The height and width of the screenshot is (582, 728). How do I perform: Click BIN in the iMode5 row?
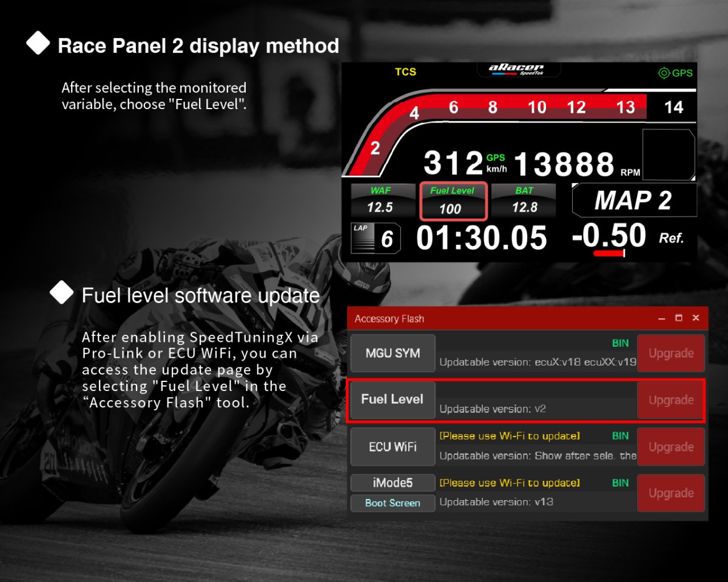pos(620,483)
